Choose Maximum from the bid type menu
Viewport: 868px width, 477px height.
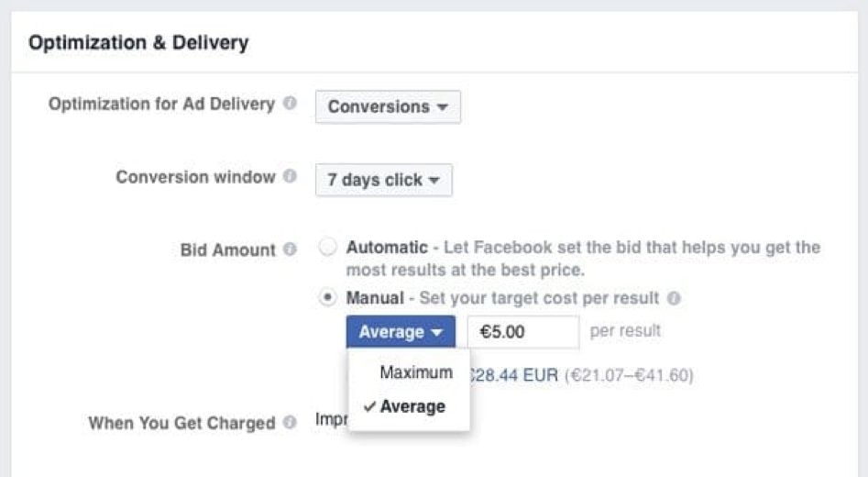pyautogui.click(x=416, y=372)
